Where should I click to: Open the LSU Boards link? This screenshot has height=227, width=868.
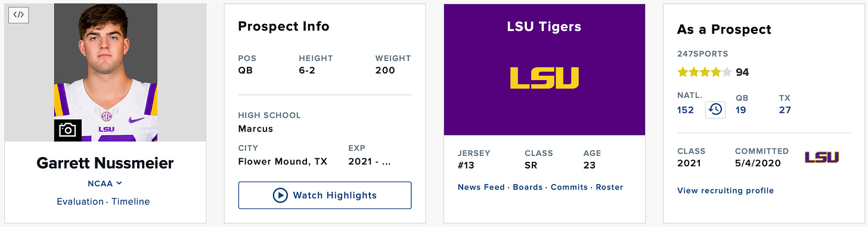(x=528, y=187)
